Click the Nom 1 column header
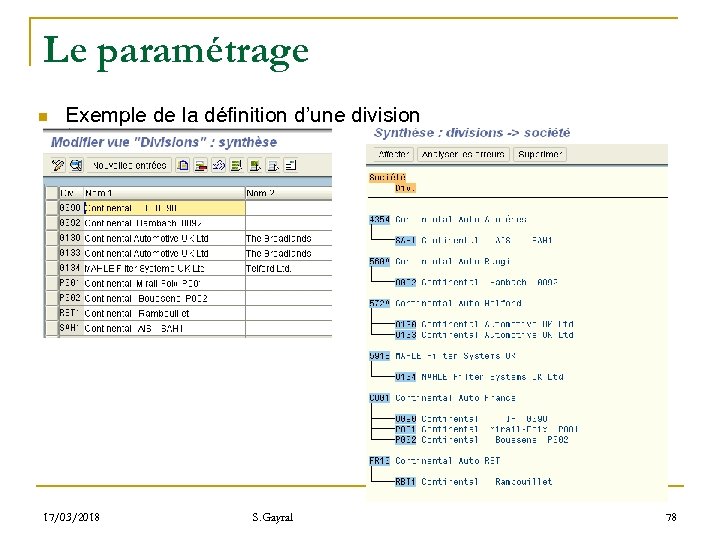The height and width of the screenshot is (540, 720). coord(164,193)
